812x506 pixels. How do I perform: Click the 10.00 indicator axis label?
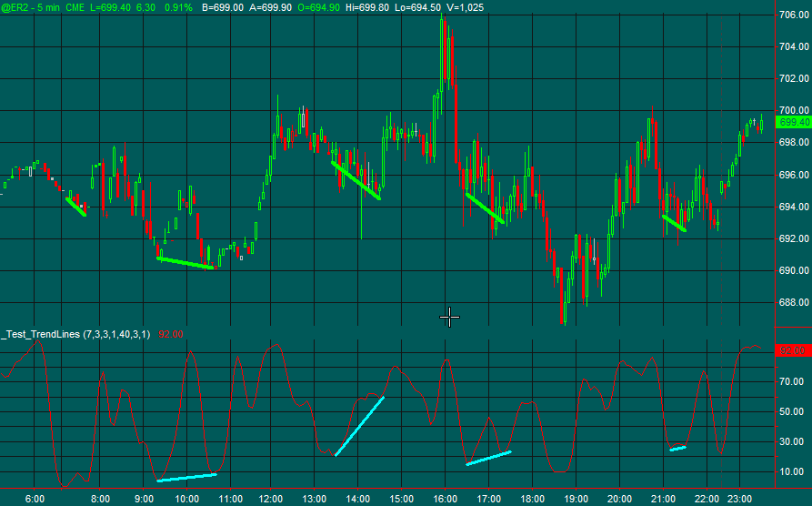pyautogui.click(x=792, y=471)
